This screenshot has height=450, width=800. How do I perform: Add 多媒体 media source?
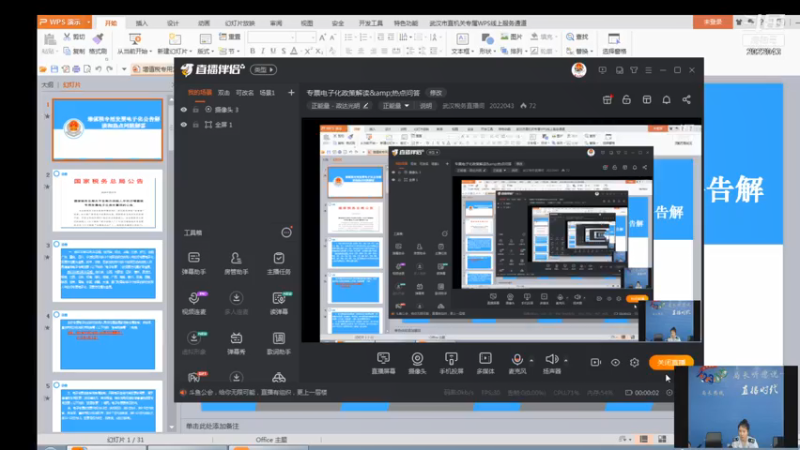[x=485, y=363]
